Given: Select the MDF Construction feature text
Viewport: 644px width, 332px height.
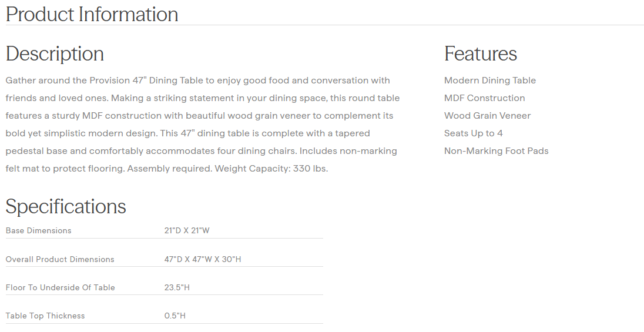Looking at the screenshot, I should coord(484,98).
